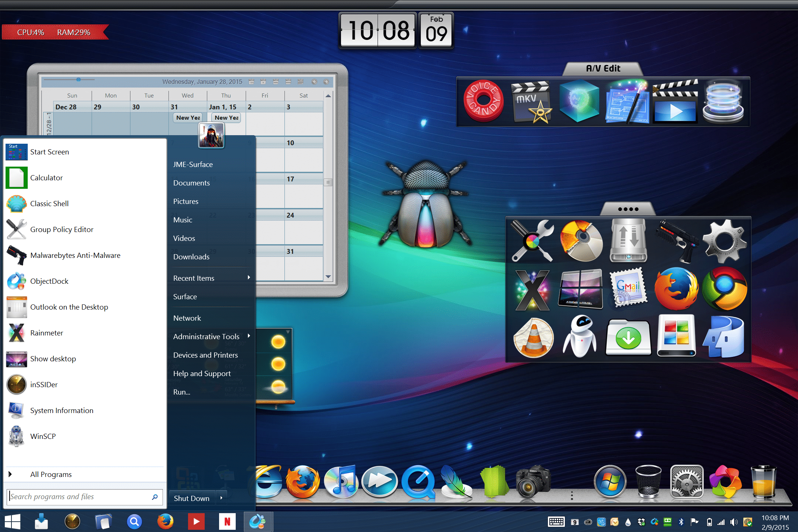Open Group Policy Editor
The width and height of the screenshot is (798, 532).
point(84,229)
